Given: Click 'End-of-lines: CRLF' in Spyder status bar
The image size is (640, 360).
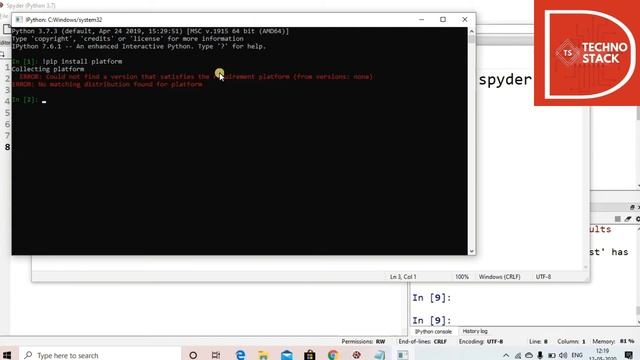Looking at the screenshot, I should click(x=422, y=341).
